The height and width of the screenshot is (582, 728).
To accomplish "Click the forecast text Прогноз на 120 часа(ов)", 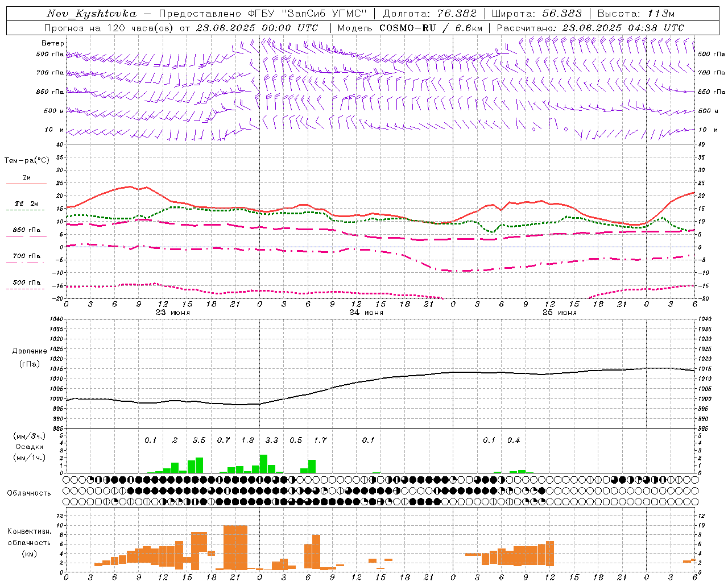I will [x=109, y=28].
